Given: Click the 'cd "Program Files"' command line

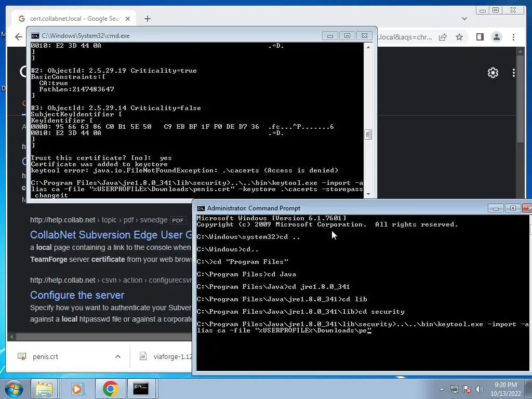Looking at the screenshot, I should pyautogui.click(x=242, y=262).
